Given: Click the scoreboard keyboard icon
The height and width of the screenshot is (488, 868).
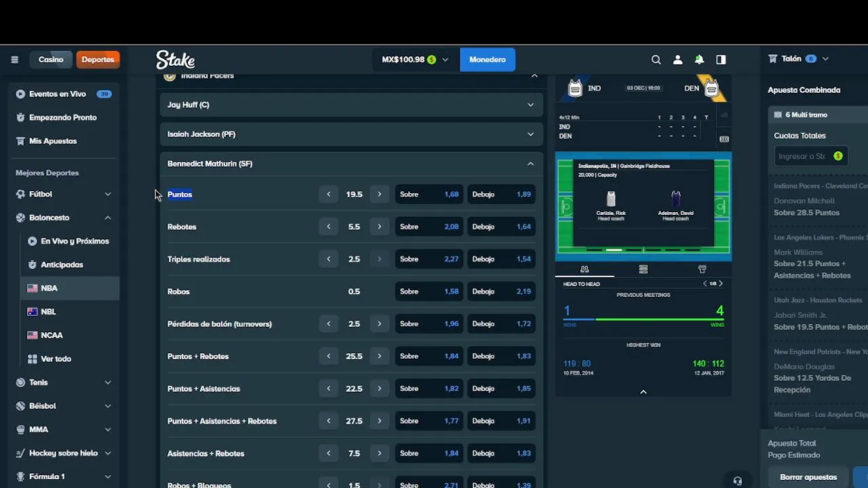Looking at the screenshot, I should coord(724,139).
